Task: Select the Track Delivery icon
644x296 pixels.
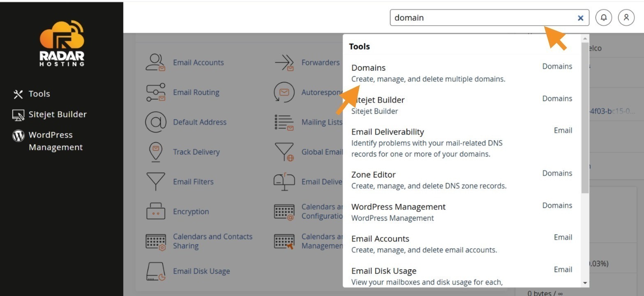Action: point(155,152)
